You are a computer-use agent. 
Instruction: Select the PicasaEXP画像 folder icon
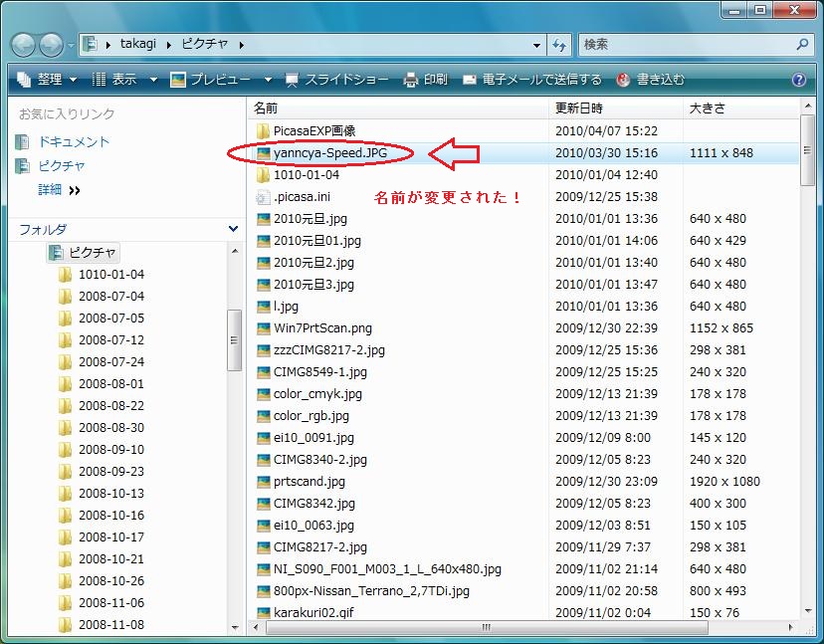[x=263, y=131]
